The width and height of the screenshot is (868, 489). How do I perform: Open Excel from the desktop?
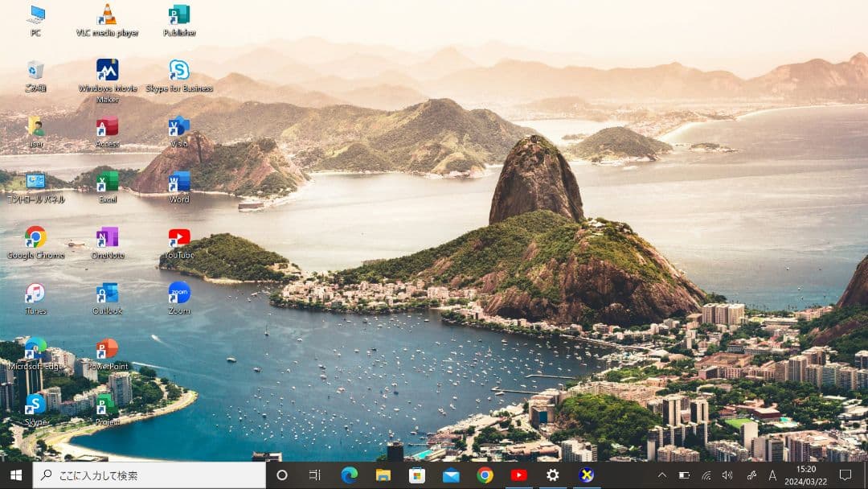click(106, 183)
